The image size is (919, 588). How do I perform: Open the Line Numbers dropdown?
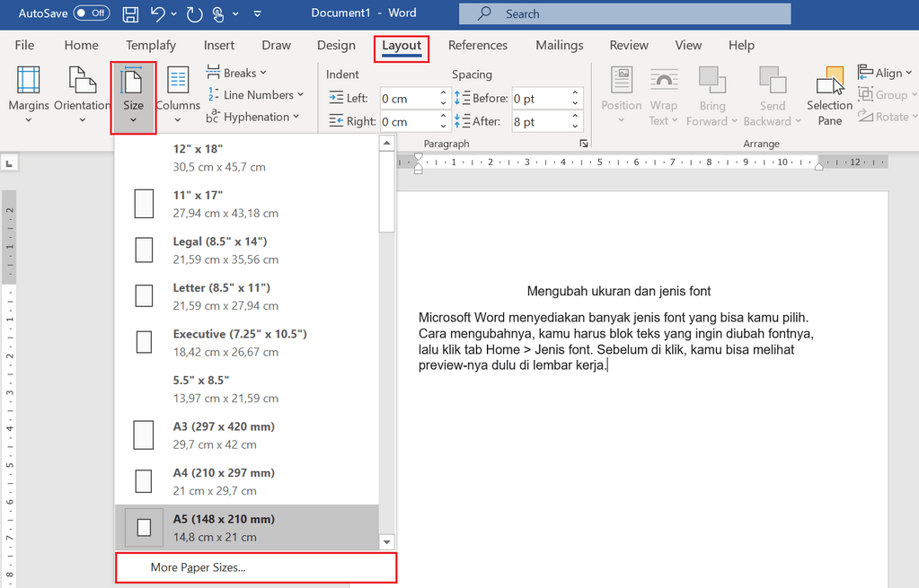tap(255, 94)
